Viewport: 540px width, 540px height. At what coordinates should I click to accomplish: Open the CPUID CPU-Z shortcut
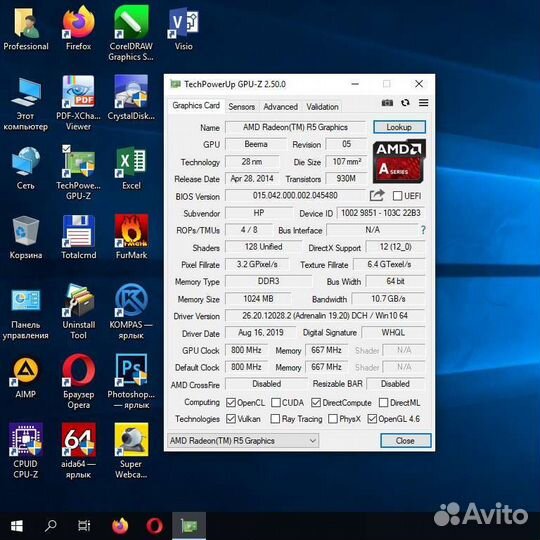pos(26,451)
